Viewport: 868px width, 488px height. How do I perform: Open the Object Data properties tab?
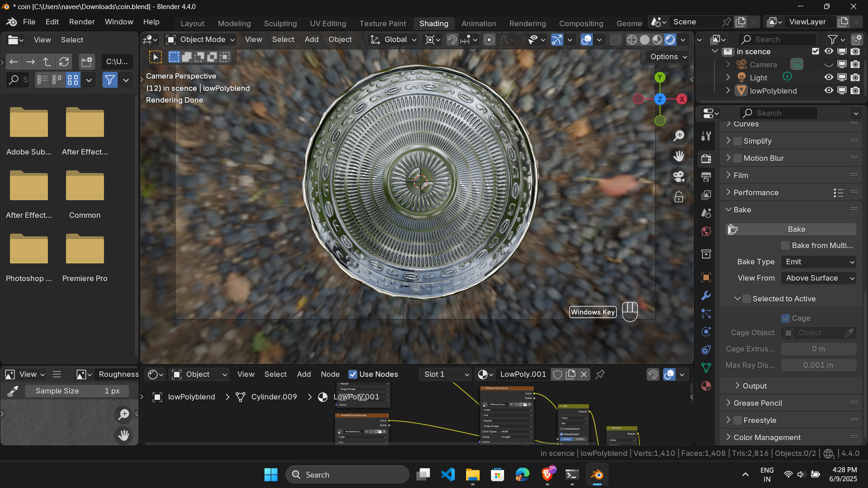click(x=706, y=368)
